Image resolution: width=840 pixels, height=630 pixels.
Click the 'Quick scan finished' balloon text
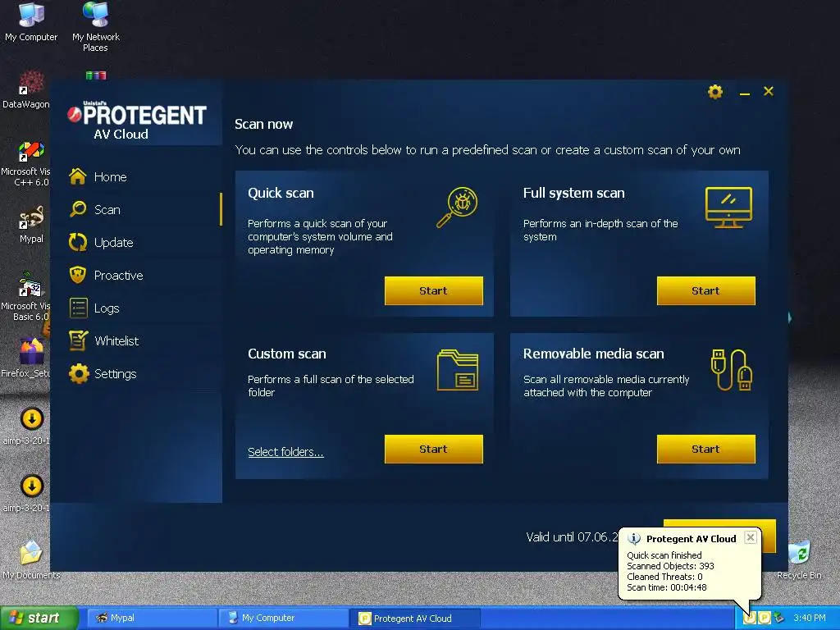click(664, 555)
